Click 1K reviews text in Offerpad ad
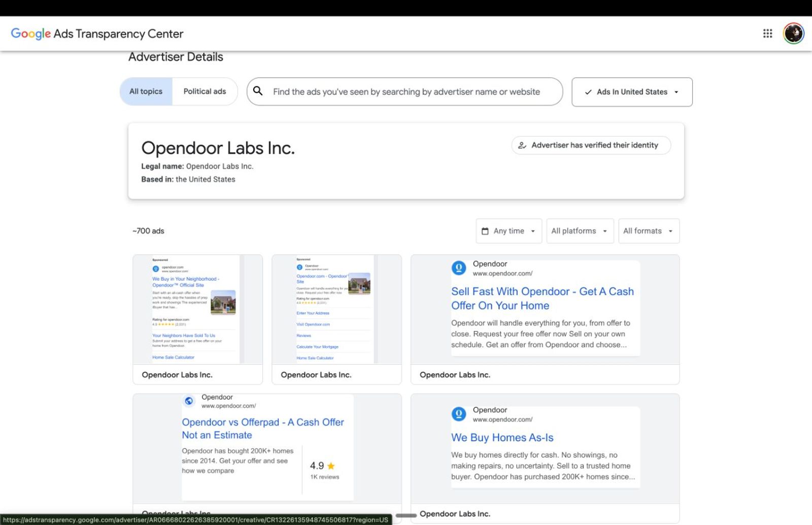812x525 pixels. coord(325,477)
